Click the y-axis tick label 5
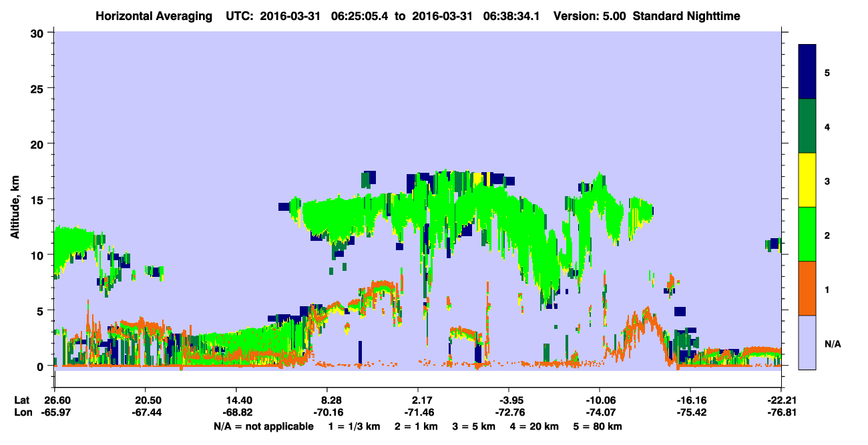 [41, 310]
